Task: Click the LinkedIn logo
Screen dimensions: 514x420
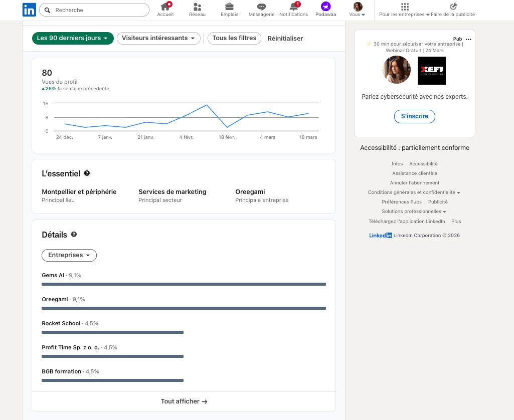Action: coord(29,10)
